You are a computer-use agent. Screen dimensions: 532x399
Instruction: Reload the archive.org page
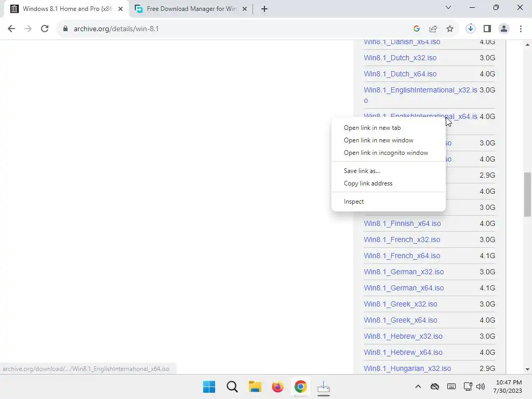(45, 29)
